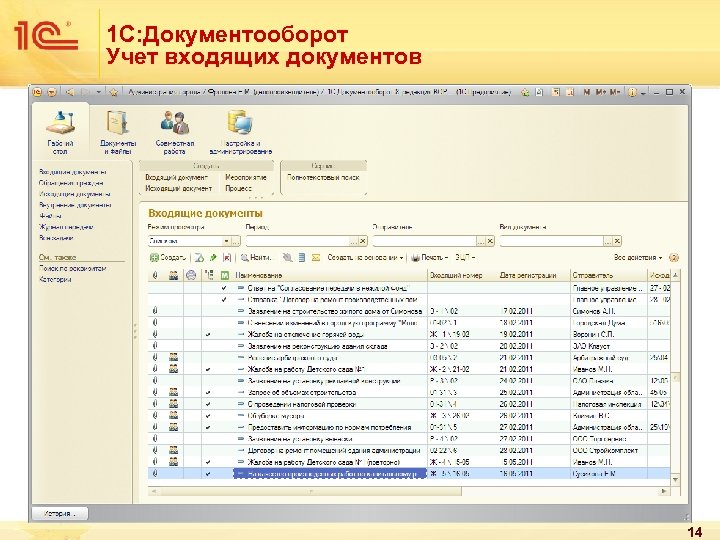Select row Запрос об объемах строительства
The height and width of the screenshot is (540, 720).
409,393
